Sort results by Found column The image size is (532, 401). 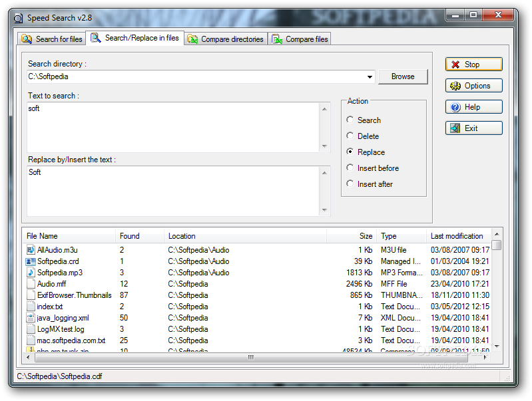click(140, 236)
